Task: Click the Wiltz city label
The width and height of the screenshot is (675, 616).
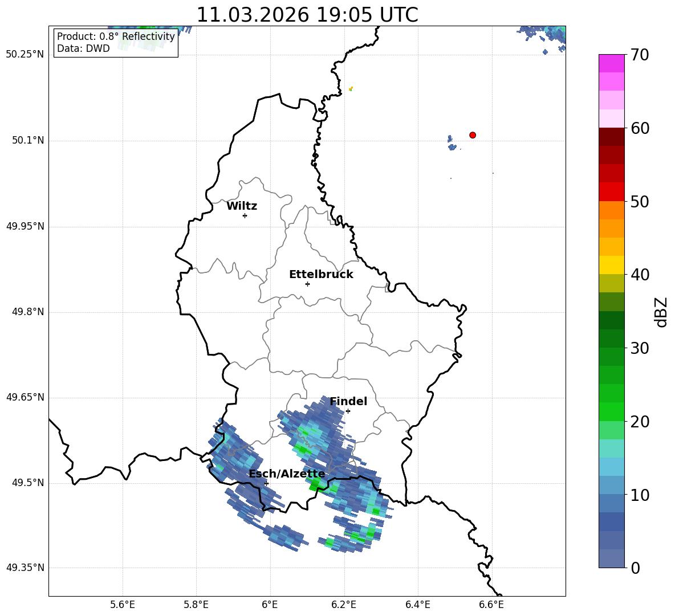Action: pyautogui.click(x=242, y=206)
